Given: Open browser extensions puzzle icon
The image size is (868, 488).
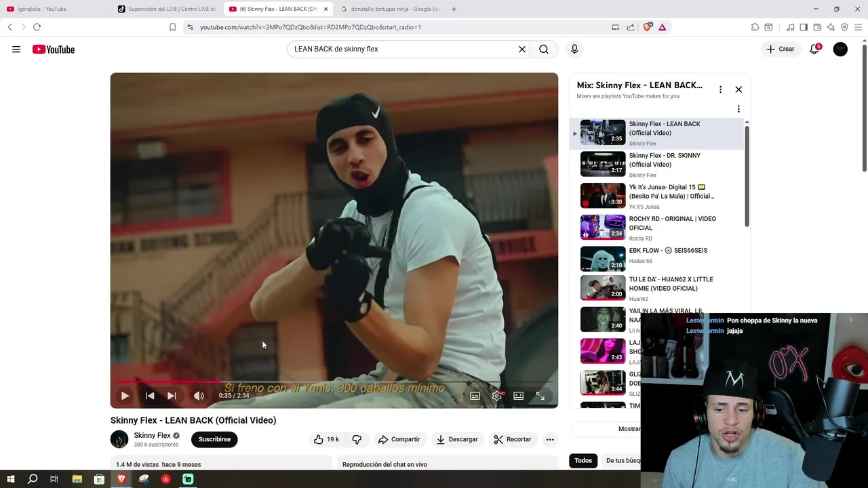Looking at the screenshot, I should [755, 27].
